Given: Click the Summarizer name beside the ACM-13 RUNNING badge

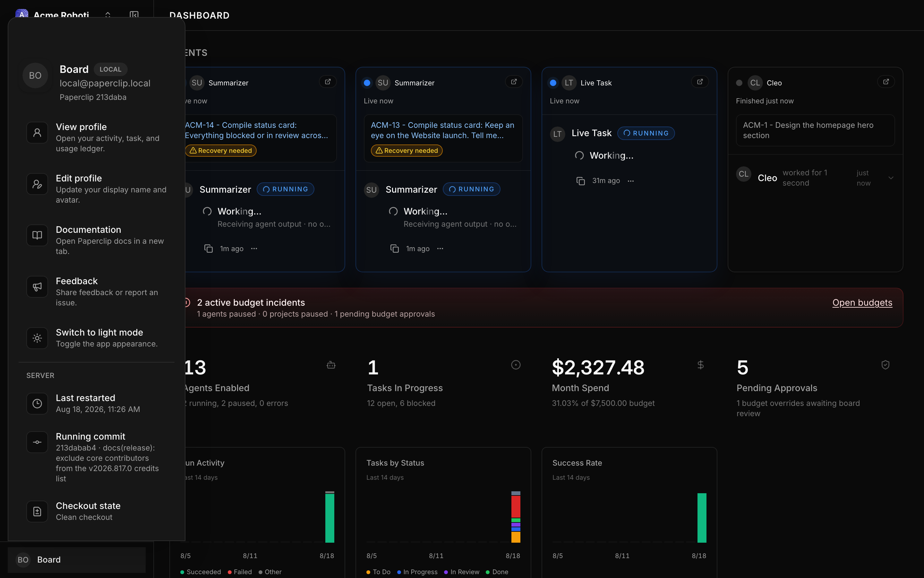Looking at the screenshot, I should click(x=411, y=189).
